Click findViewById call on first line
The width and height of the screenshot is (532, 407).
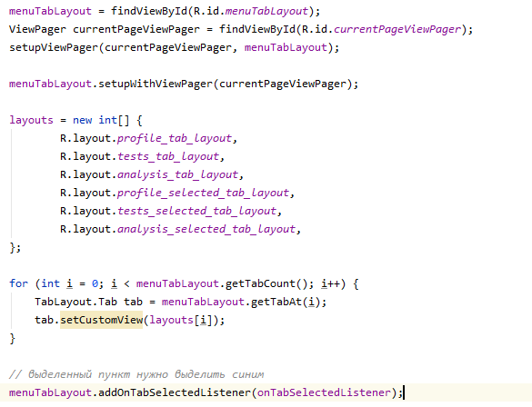149,11
